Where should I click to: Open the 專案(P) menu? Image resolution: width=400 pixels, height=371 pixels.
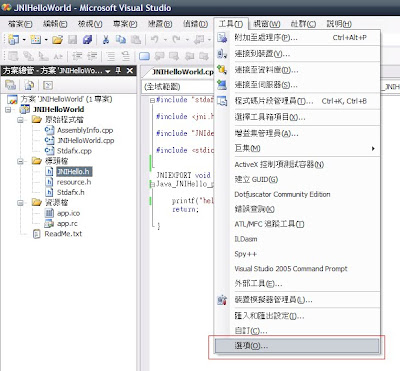125,24
